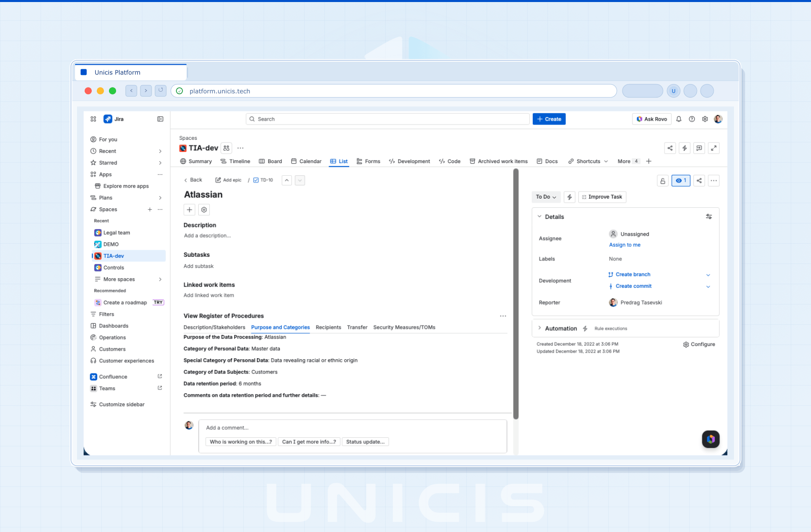The width and height of the screenshot is (811, 532).
Task: Open the Rovo chat floating button
Action: point(711,439)
